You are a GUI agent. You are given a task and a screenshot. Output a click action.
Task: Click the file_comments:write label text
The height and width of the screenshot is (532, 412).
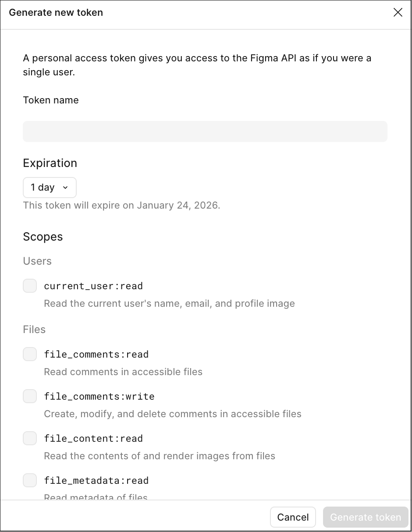[99, 397]
